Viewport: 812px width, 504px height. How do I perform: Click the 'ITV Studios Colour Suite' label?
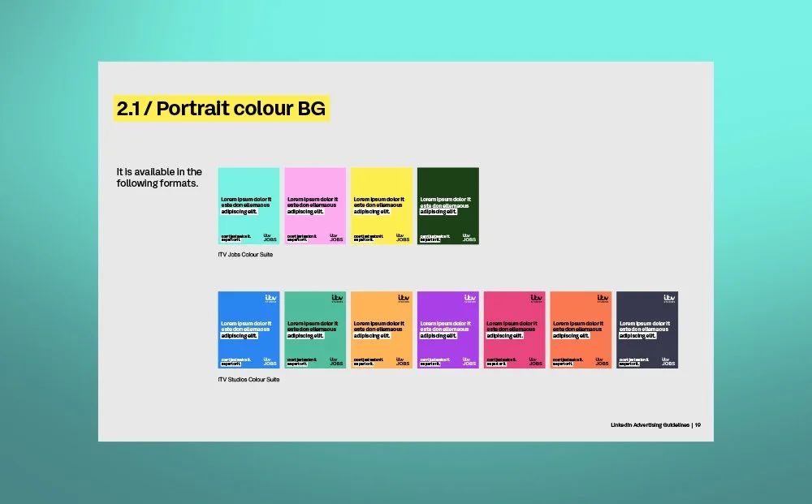[x=249, y=379]
